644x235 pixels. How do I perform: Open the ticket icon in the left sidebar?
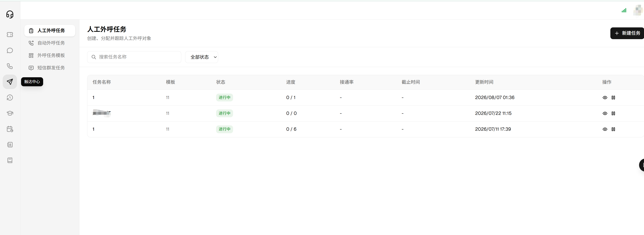10,35
